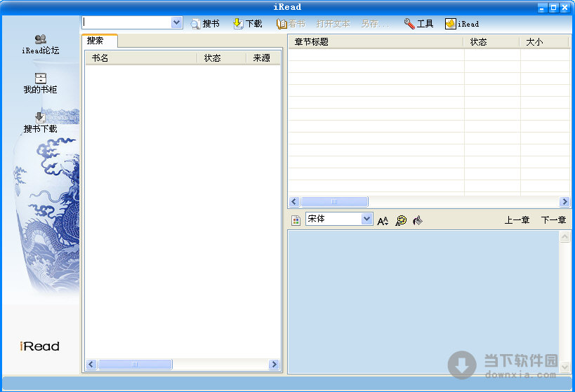Click the search text input field
The height and width of the screenshot is (392, 575).
pos(126,23)
